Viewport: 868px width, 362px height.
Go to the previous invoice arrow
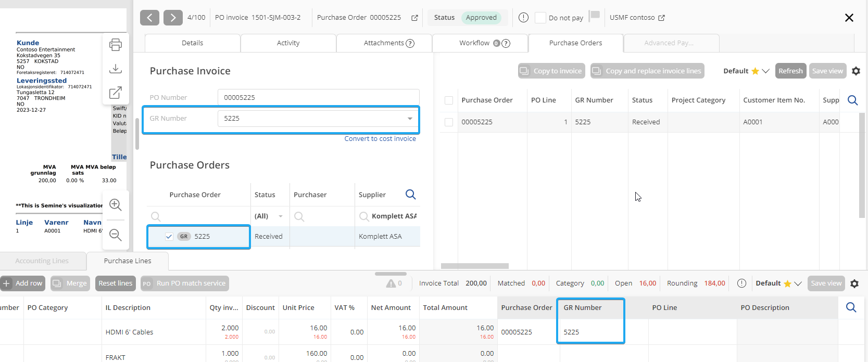(149, 18)
